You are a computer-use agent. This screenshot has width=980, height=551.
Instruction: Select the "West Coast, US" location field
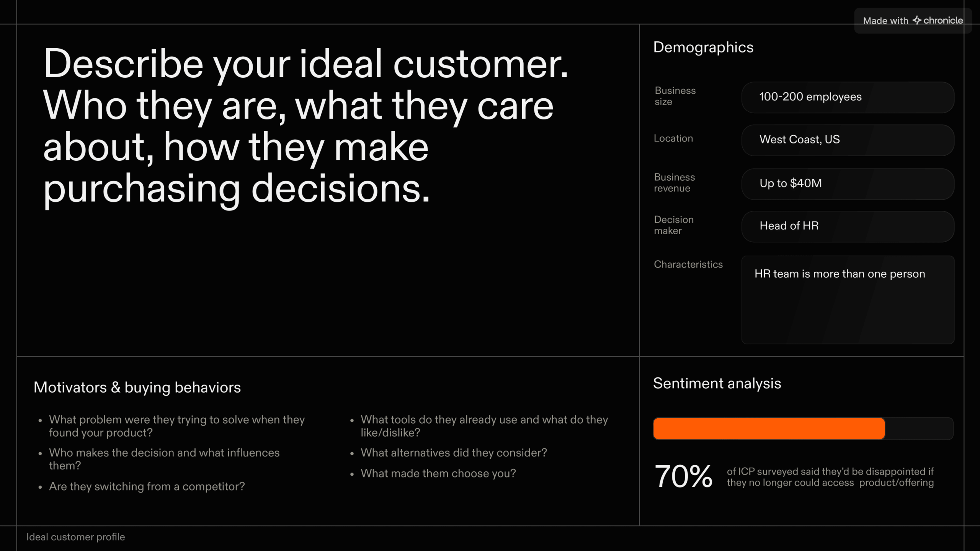(848, 140)
